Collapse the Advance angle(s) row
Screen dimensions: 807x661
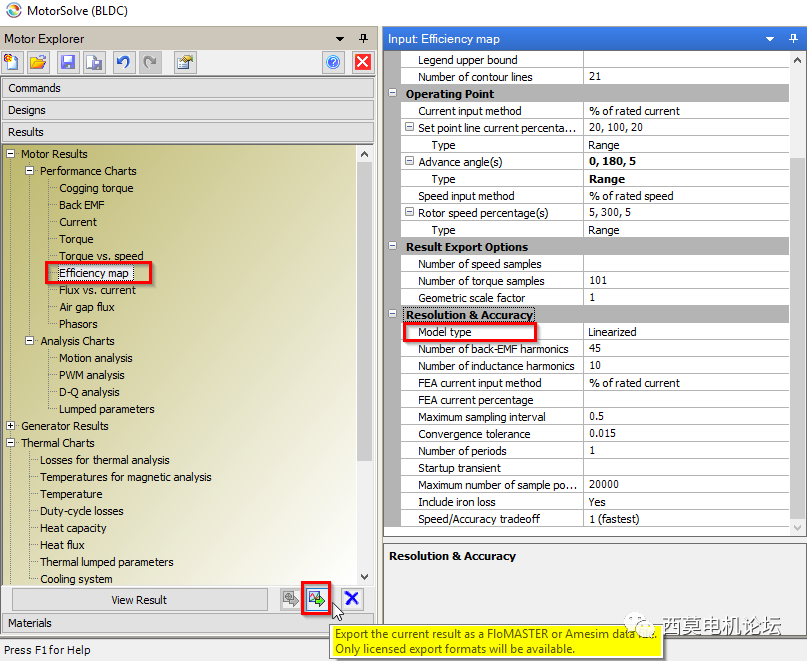[x=409, y=161]
